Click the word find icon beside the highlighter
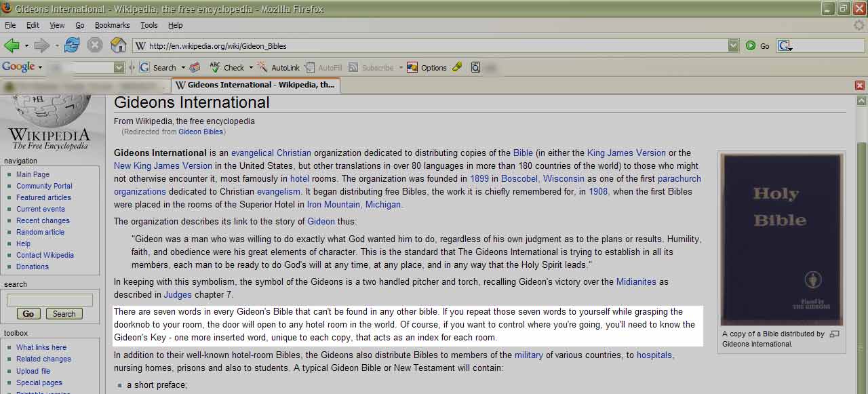The height and width of the screenshot is (394, 868). 475,67
